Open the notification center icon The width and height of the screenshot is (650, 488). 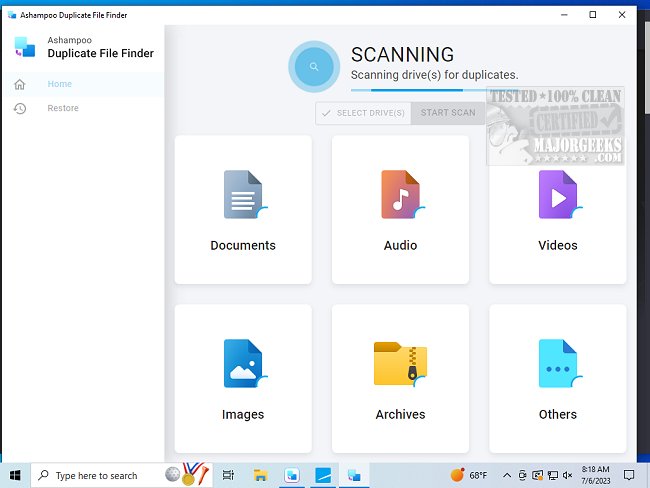(629, 475)
